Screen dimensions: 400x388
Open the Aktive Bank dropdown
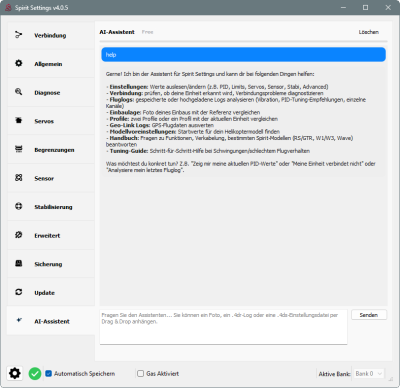tap(369, 374)
